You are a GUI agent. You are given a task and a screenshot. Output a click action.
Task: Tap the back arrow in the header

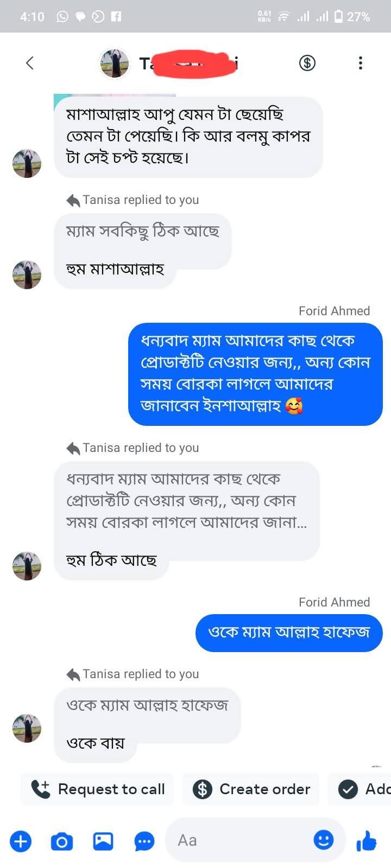(30, 63)
